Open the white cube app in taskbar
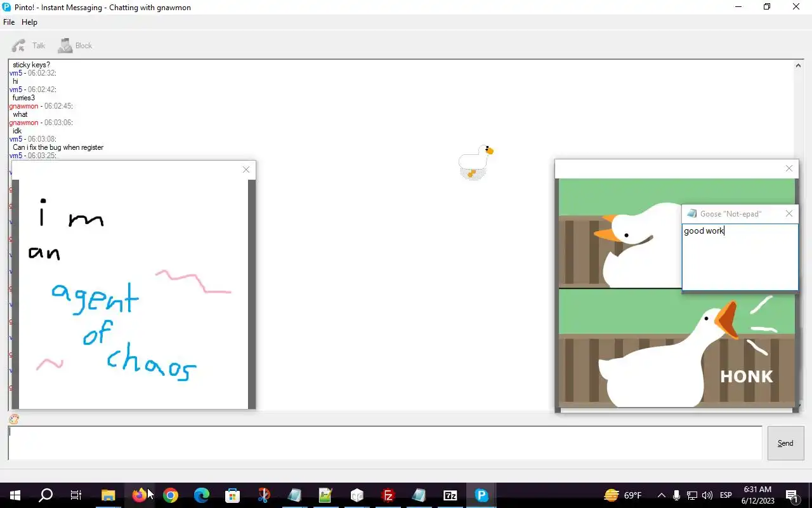The width and height of the screenshot is (812, 508). click(357, 495)
